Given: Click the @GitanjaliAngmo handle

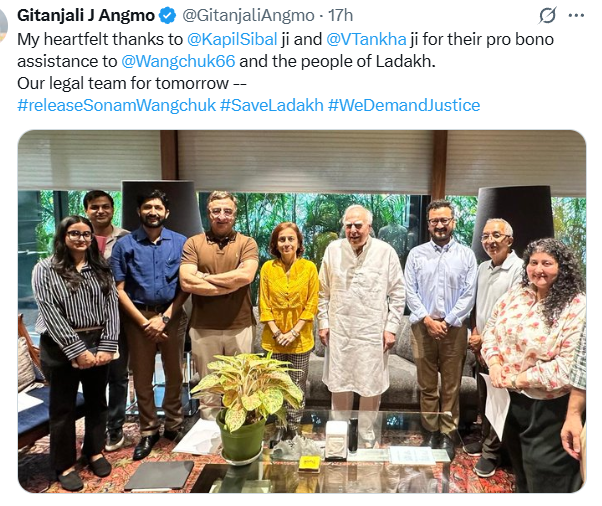Looking at the screenshot, I should click(248, 16).
